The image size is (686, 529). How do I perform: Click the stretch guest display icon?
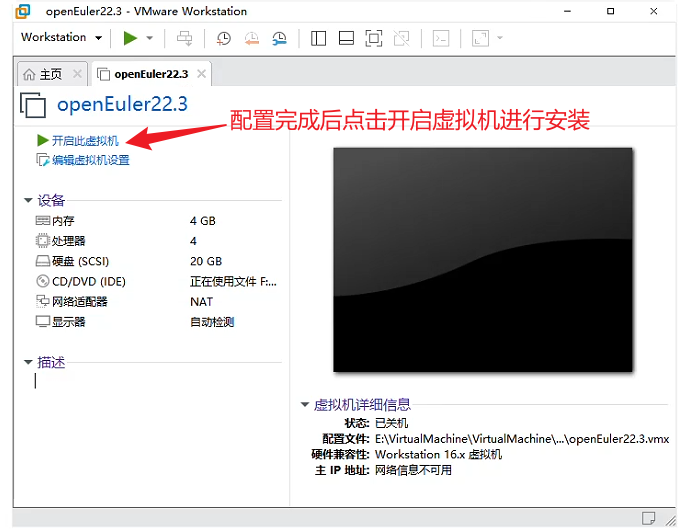[x=480, y=39]
